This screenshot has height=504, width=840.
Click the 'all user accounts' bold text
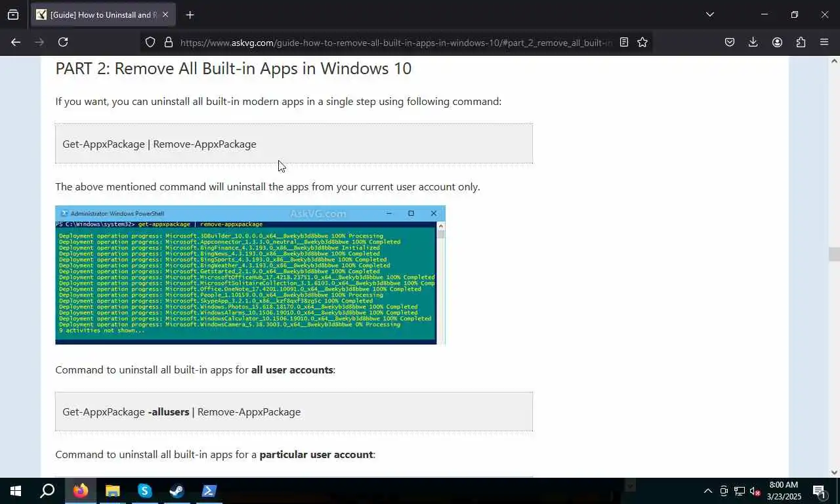coord(292,369)
